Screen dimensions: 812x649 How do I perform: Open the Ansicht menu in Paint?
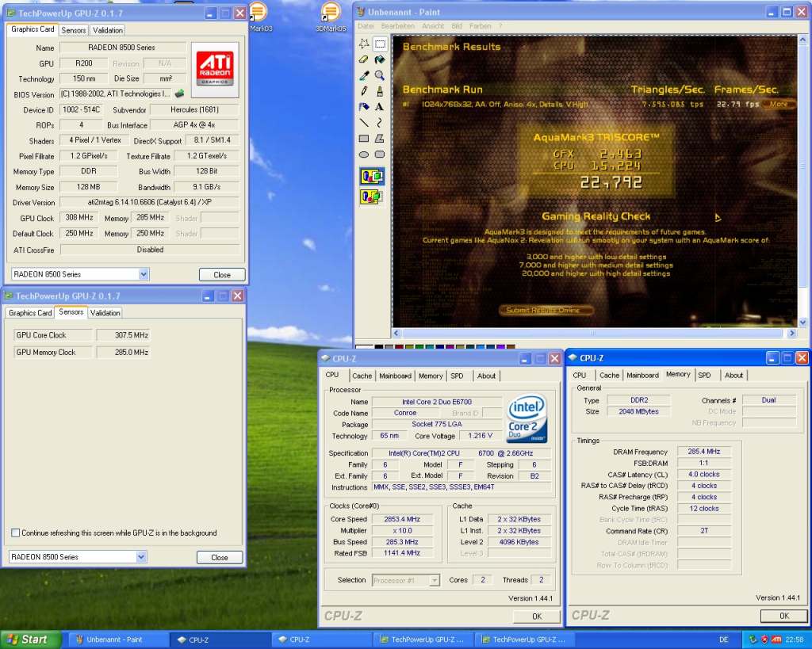[433, 26]
